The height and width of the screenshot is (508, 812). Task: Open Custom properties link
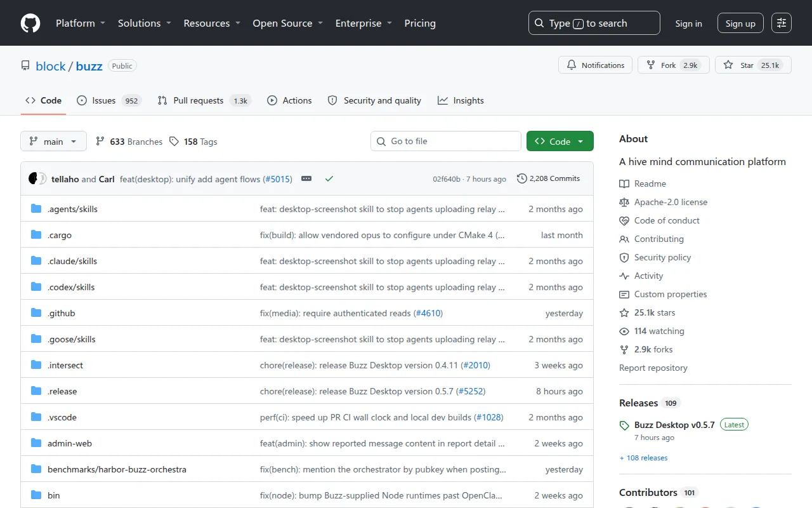[663, 294]
